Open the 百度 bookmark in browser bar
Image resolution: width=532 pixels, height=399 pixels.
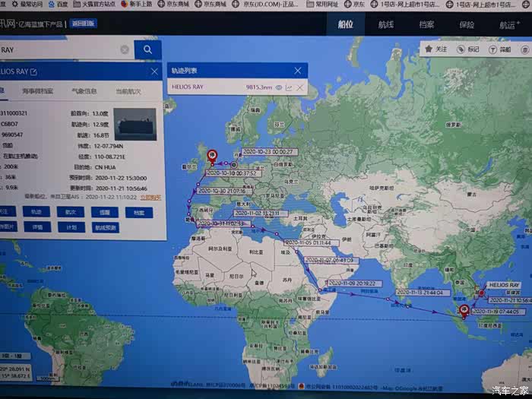coord(58,5)
